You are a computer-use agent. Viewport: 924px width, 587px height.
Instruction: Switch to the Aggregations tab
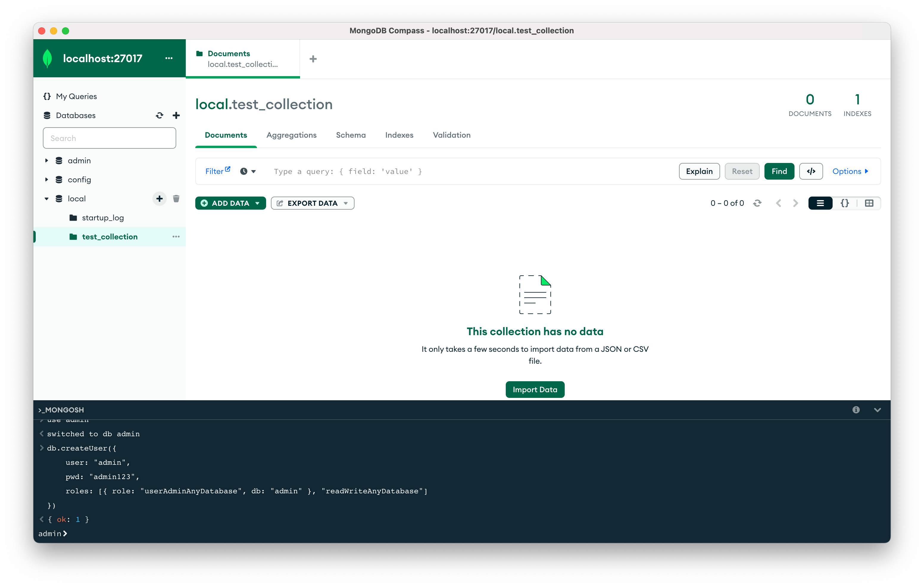click(291, 135)
